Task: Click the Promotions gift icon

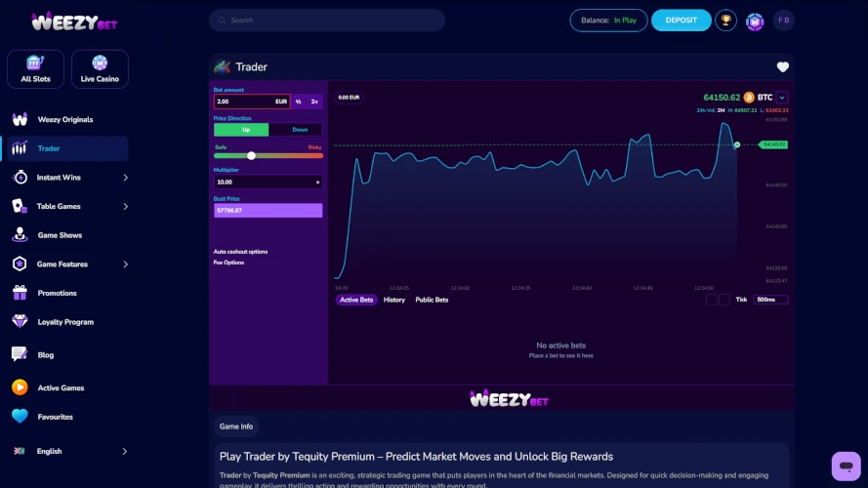Action: pyautogui.click(x=20, y=293)
